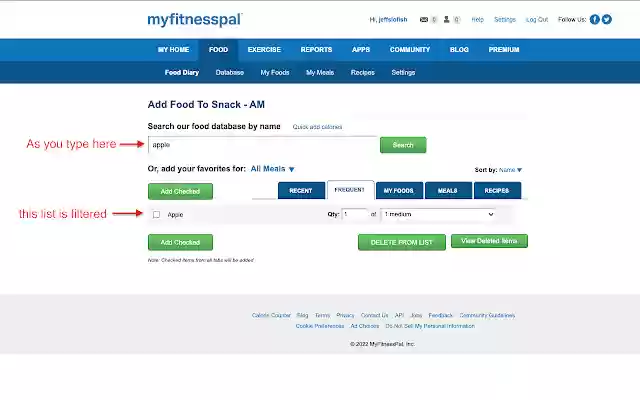
Task: Open the Apps menu
Action: [x=361, y=50]
